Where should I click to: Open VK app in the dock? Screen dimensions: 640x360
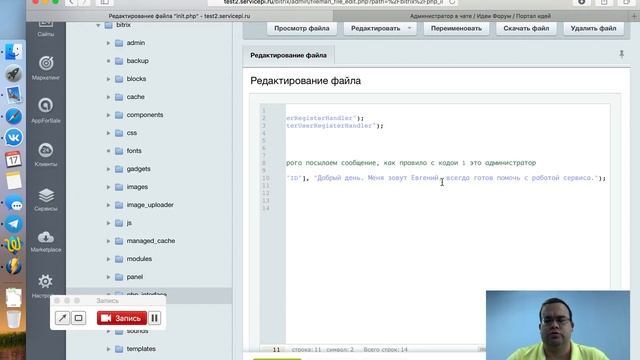pos(13,138)
